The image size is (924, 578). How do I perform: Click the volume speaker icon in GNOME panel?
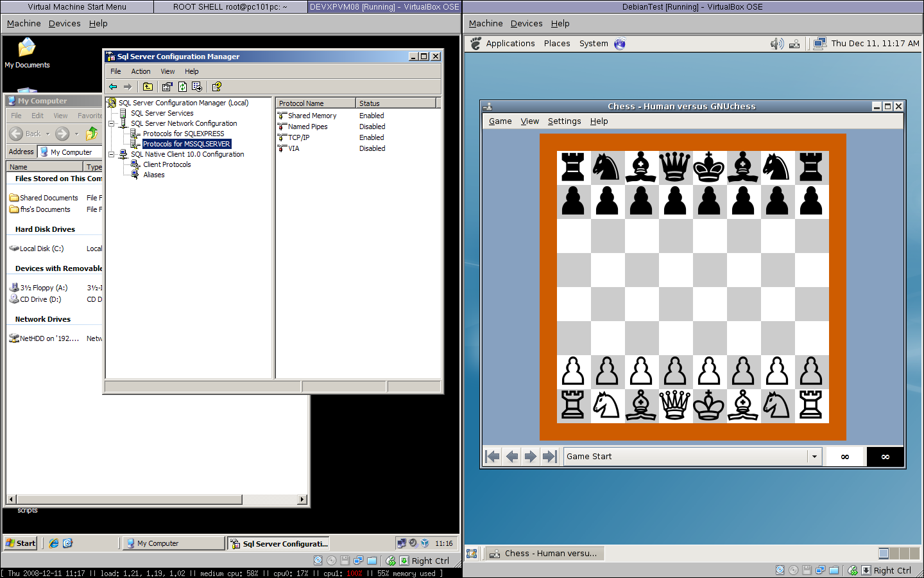click(x=776, y=44)
